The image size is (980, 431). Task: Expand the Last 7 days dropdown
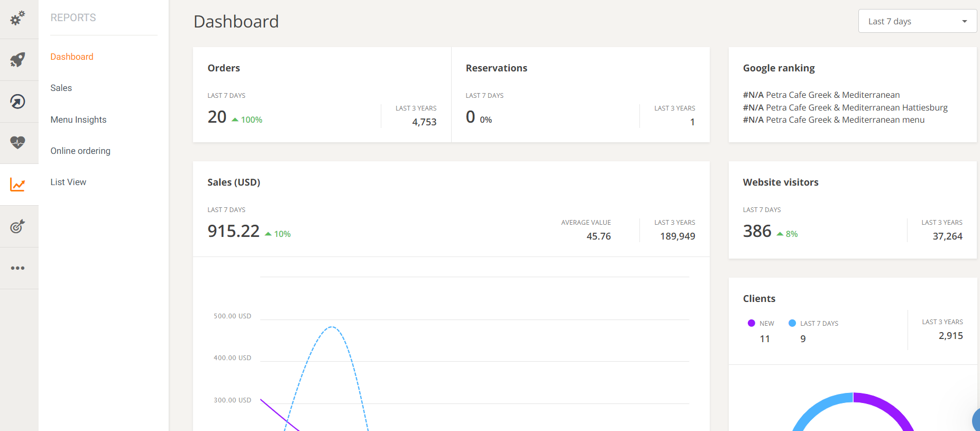(x=917, y=21)
